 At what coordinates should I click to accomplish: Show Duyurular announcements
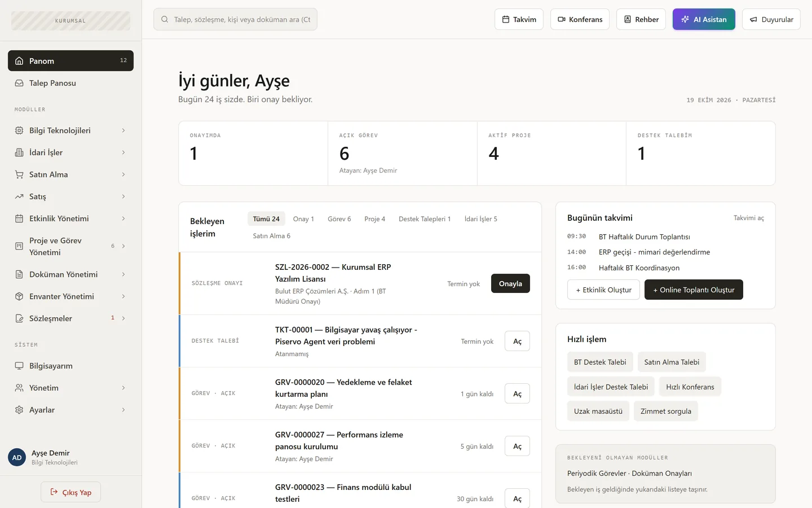click(x=771, y=19)
